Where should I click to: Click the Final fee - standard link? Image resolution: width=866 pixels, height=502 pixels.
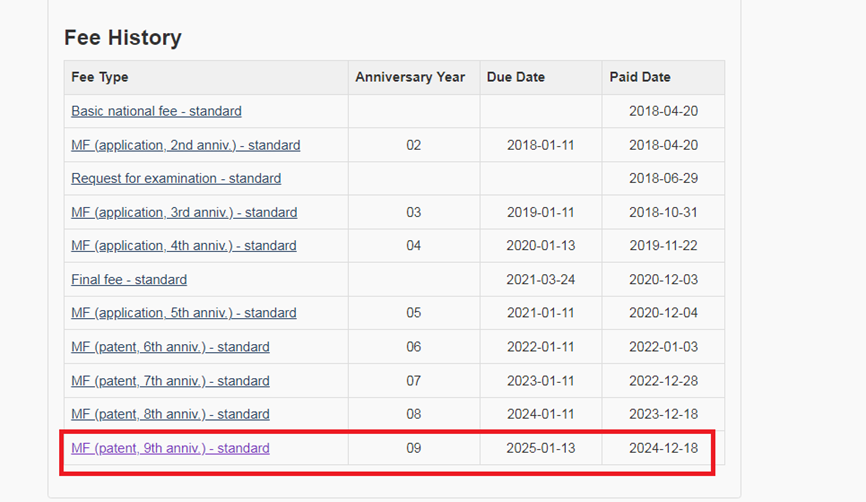(x=129, y=280)
